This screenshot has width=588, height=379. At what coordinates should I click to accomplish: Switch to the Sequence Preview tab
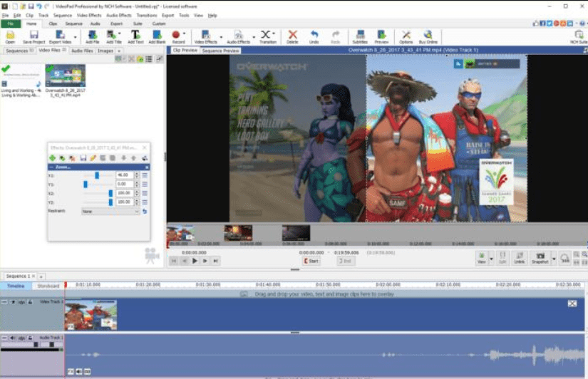pos(220,51)
